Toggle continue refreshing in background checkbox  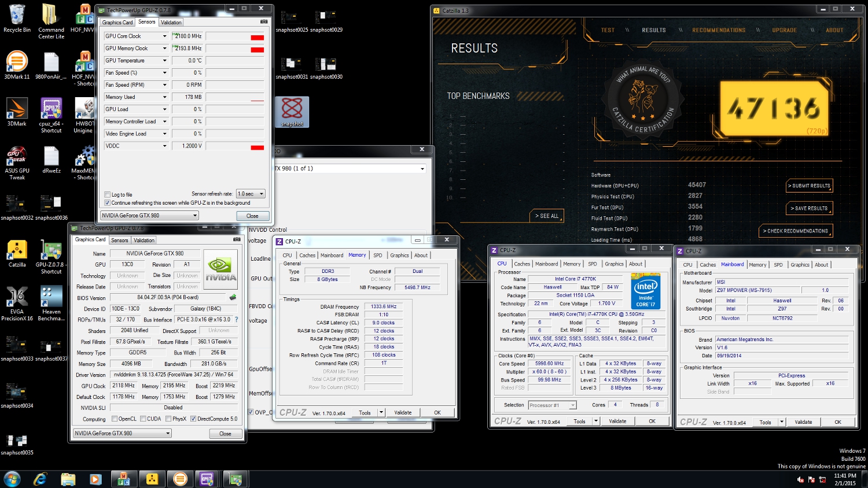pyautogui.click(x=107, y=203)
